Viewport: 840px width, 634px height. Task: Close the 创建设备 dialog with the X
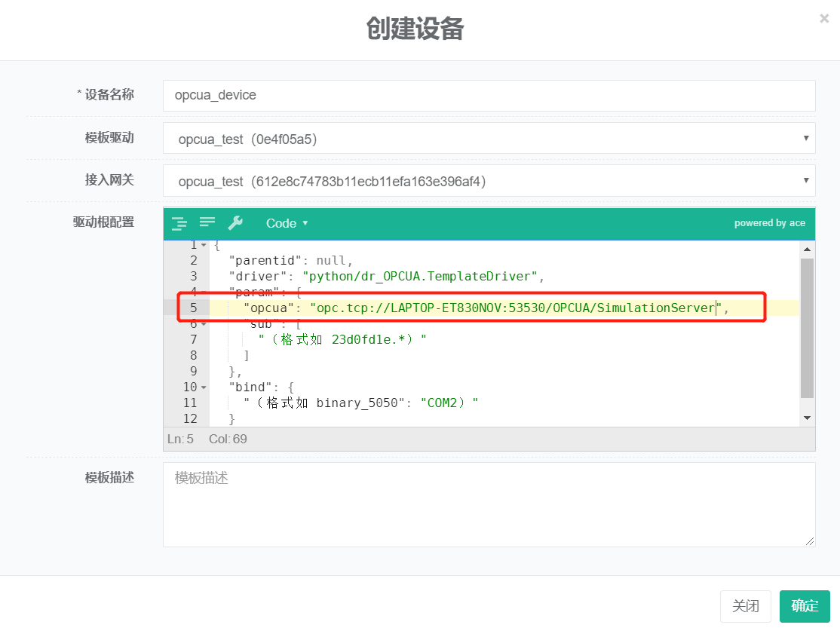(824, 19)
